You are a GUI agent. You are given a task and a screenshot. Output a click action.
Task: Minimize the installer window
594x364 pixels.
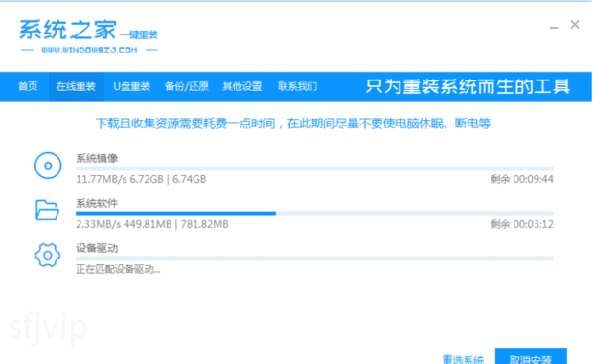pyautogui.click(x=554, y=27)
